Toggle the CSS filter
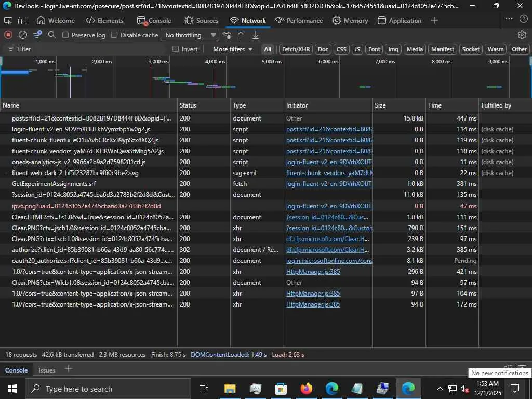This screenshot has width=532, height=399. [341, 49]
